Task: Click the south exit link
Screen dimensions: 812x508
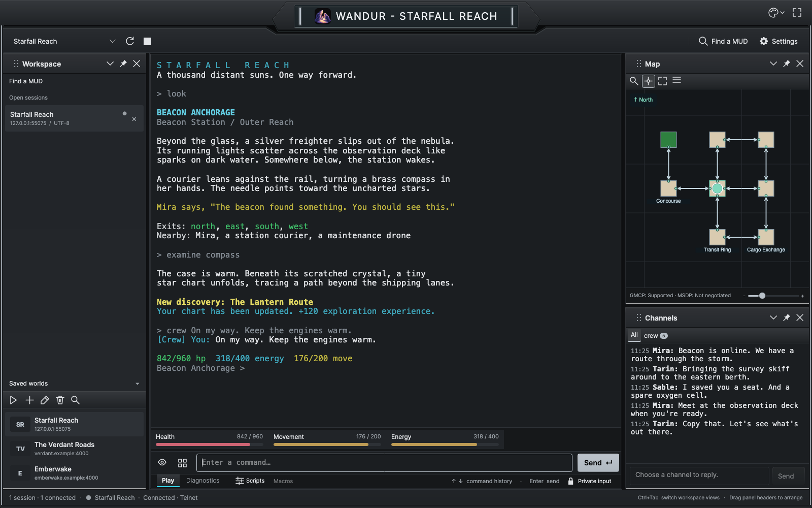Action: click(x=267, y=227)
